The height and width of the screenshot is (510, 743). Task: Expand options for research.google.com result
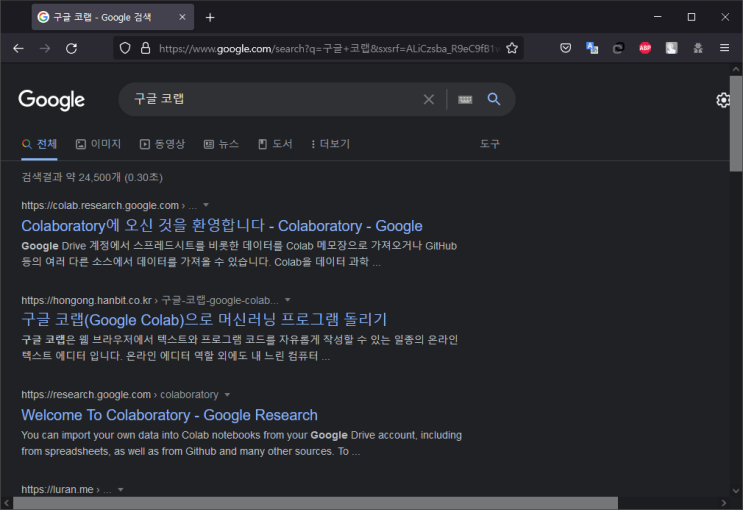click(x=227, y=395)
